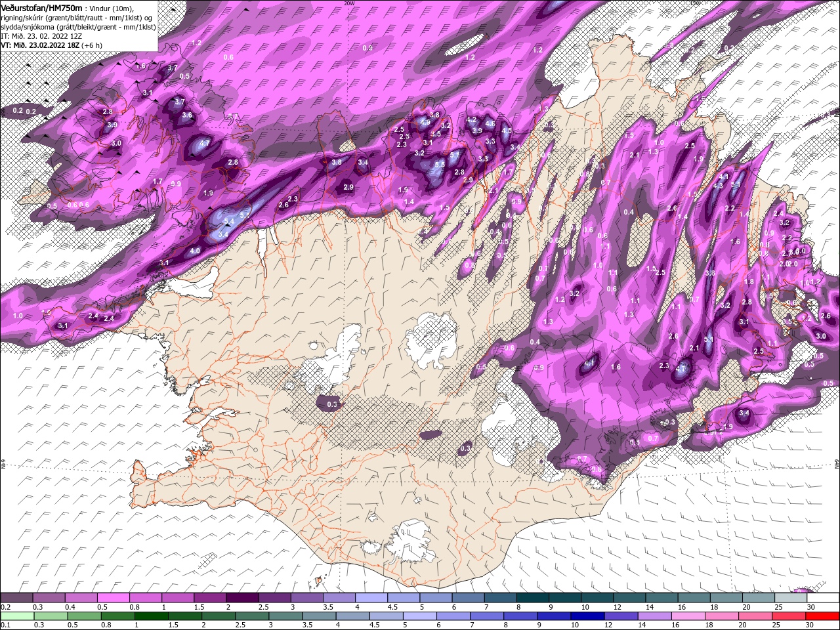This screenshot has width=840, height=630.
Task: Click the '4.0' precipitation value on the map
Action: point(195,251)
